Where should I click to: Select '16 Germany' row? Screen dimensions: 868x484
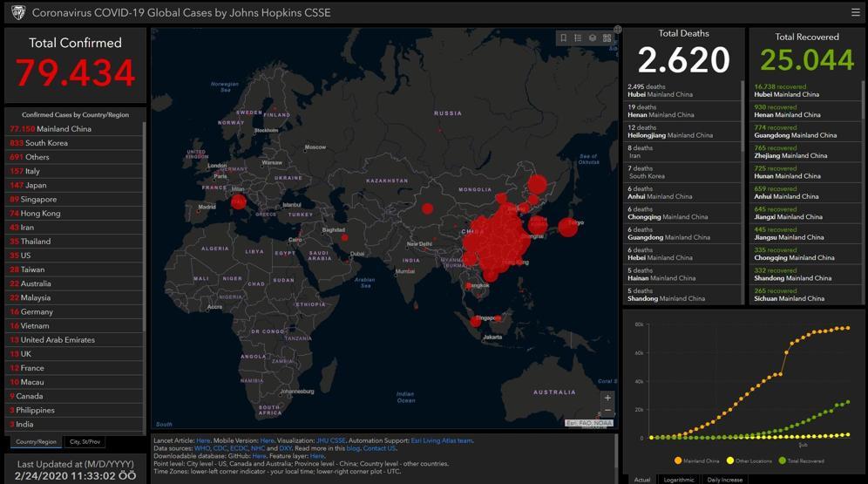coord(74,312)
